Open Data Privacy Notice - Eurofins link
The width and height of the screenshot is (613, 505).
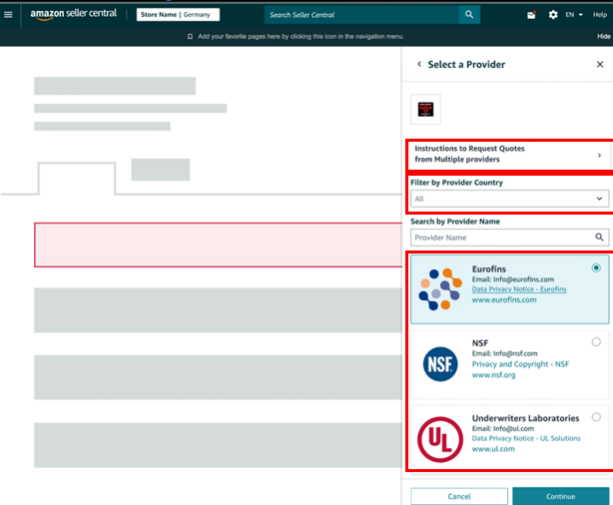pos(519,289)
